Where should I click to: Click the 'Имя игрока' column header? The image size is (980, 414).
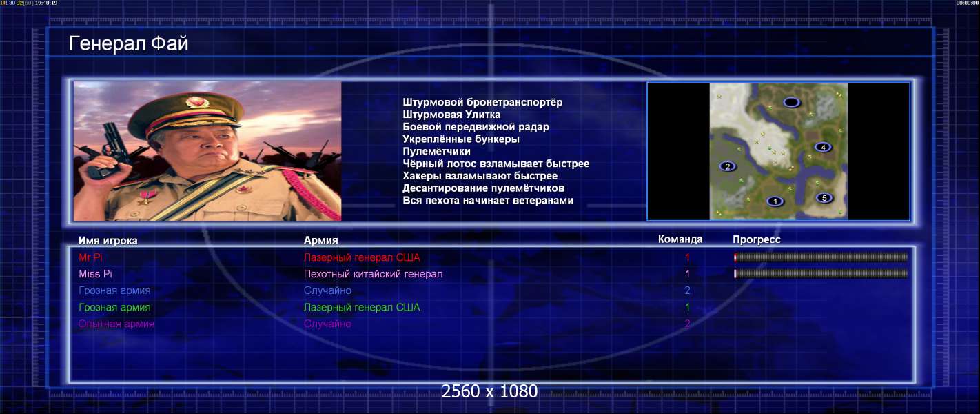[108, 240]
